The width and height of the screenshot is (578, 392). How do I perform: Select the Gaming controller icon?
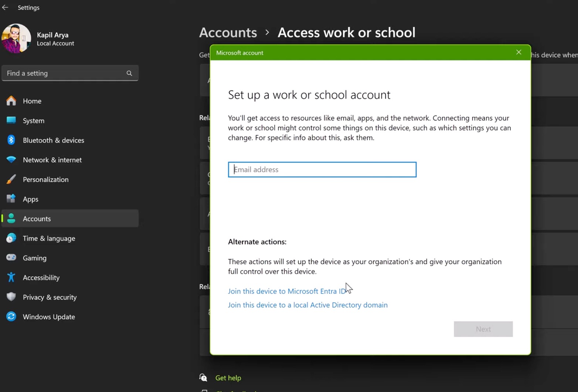(11, 258)
